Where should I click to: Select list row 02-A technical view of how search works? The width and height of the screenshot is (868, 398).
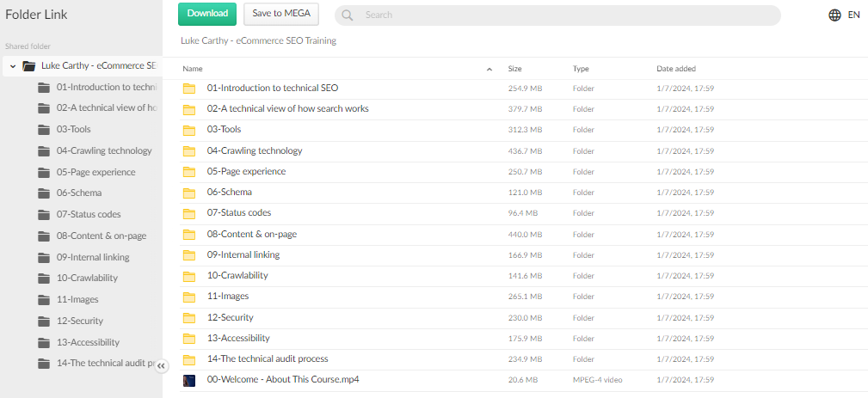pos(524,109)
